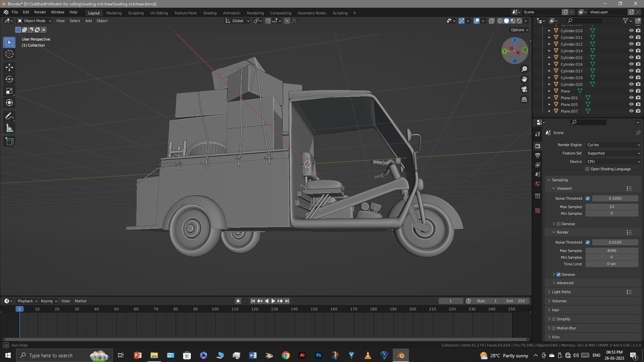Select the Cursor tool in viewport toolbar
Image resolution: width=644 pixels, height=362 pixels.
[9, 54]
